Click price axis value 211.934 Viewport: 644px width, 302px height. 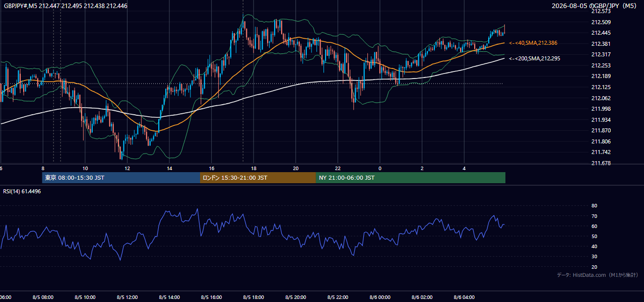point(601,120)
